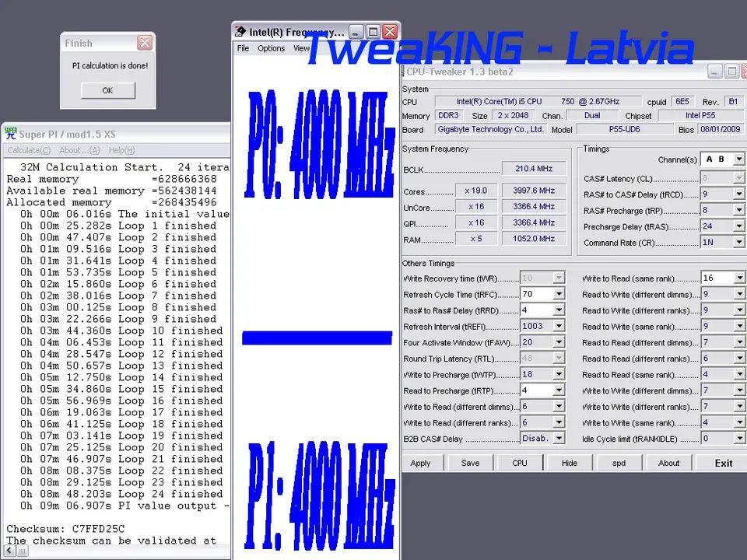Click the Cores x 19.0 multiplier field

[476, 191]
